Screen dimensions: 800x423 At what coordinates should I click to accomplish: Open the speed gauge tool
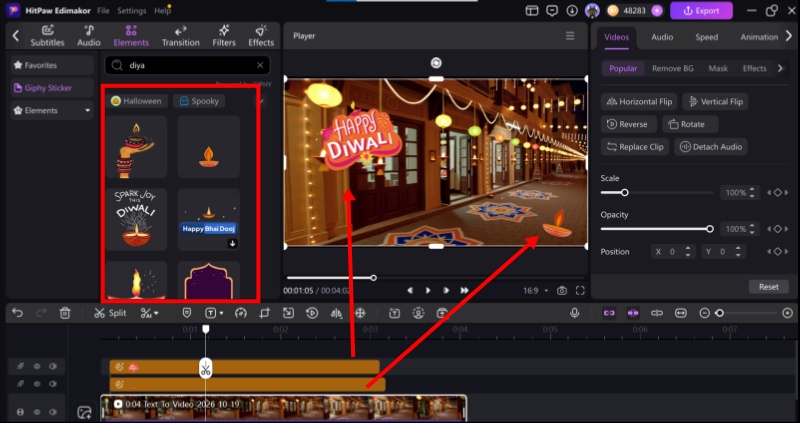(x=240, y=313)
